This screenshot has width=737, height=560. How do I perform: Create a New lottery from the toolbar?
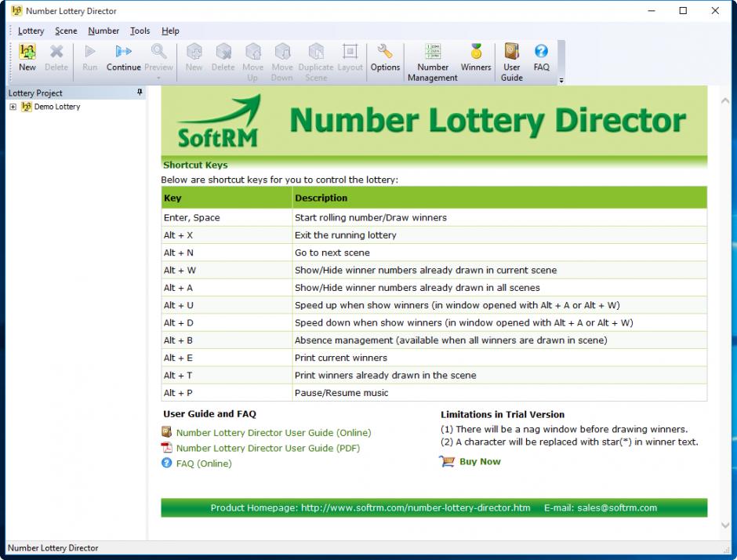coord(27,57)
